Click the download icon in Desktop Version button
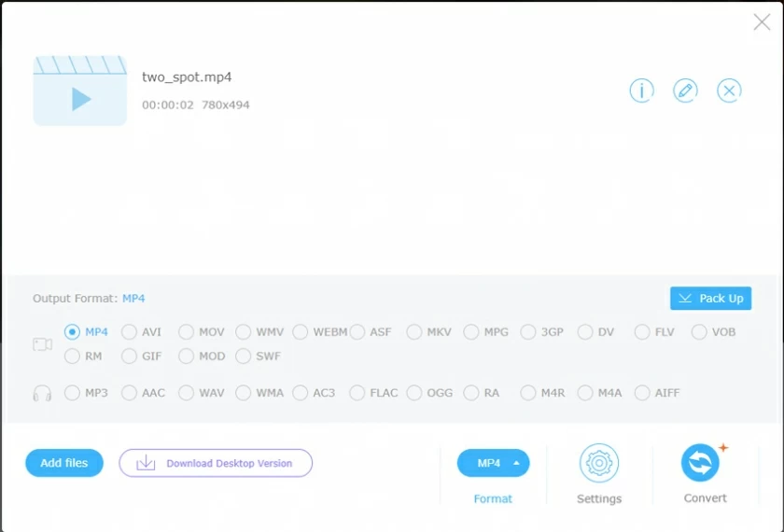 (146, 463)
